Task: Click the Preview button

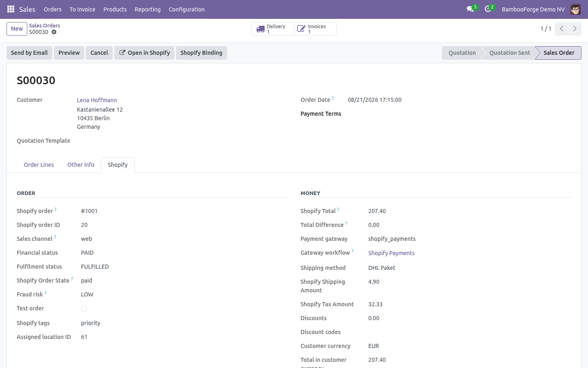Action: pyautogui.click(x=69, y=53)
